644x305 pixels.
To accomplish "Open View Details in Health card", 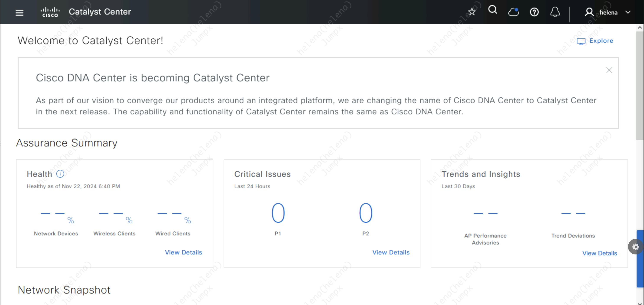I will coord(183,252).
